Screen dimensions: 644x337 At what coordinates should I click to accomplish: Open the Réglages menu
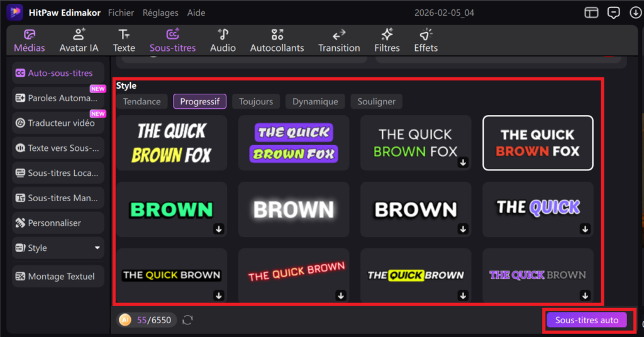(160, 13)
